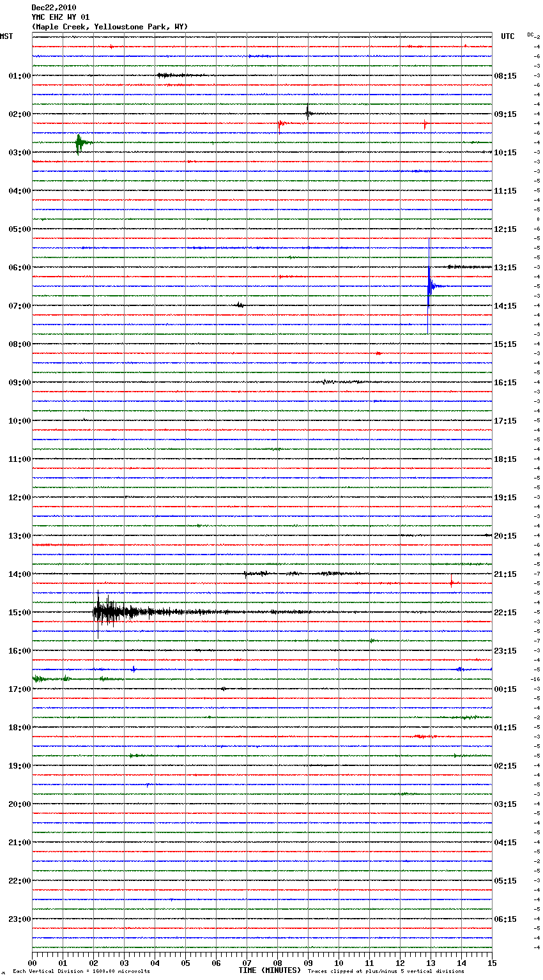
Task: Click the 15:15 UTC time label
Action: [x=505, y=344]
